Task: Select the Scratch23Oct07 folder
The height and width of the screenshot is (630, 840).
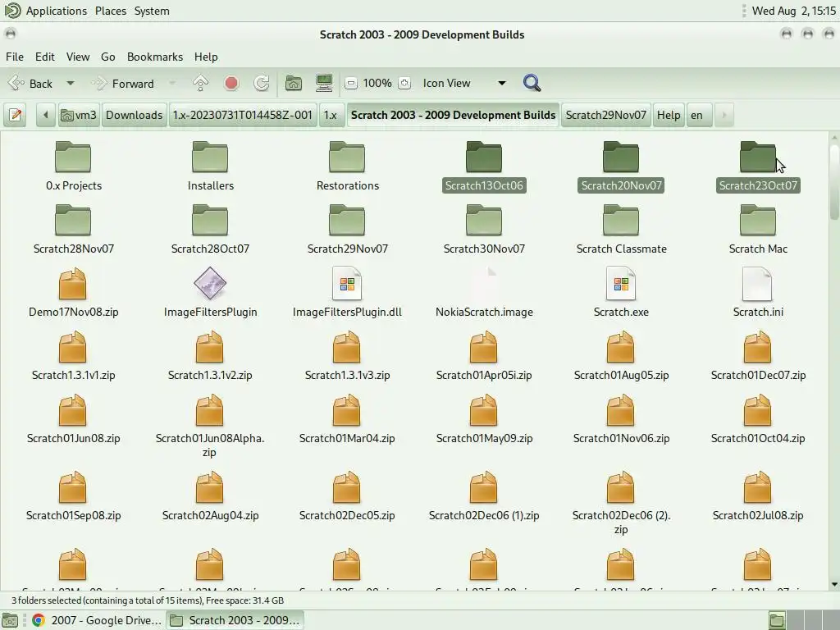Action: pos(758,166)
